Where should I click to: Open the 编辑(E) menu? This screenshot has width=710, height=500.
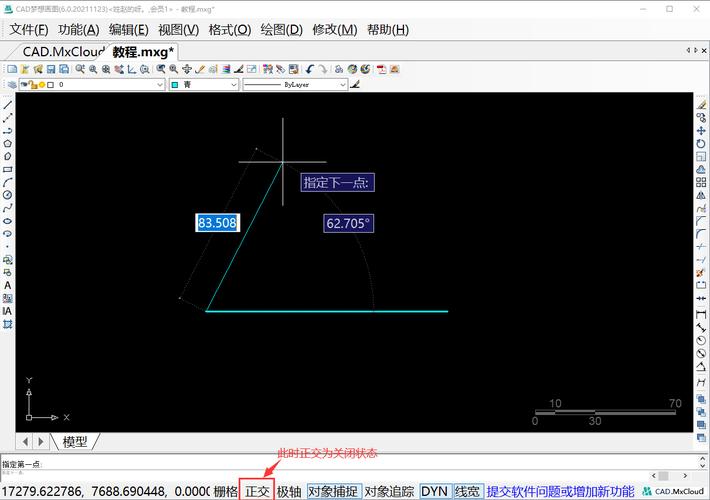pyautogui.click(x=129, y=30)
